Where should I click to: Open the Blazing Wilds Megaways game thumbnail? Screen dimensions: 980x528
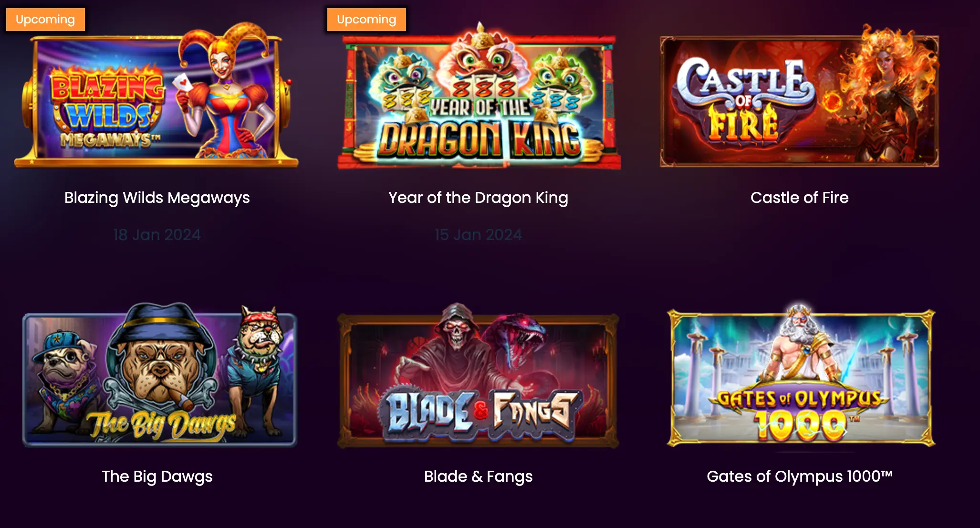[x=156, y=95]
